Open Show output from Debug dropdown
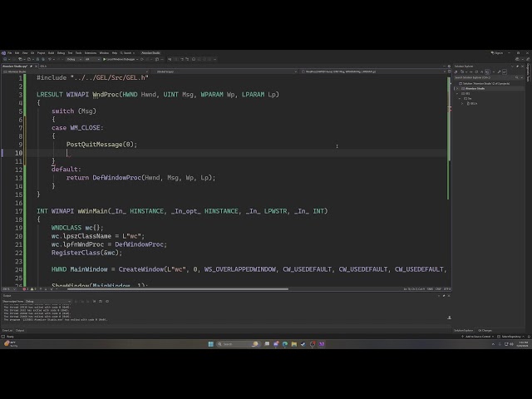532x399 pixels. pyautogui.click(x=48, y=301)
